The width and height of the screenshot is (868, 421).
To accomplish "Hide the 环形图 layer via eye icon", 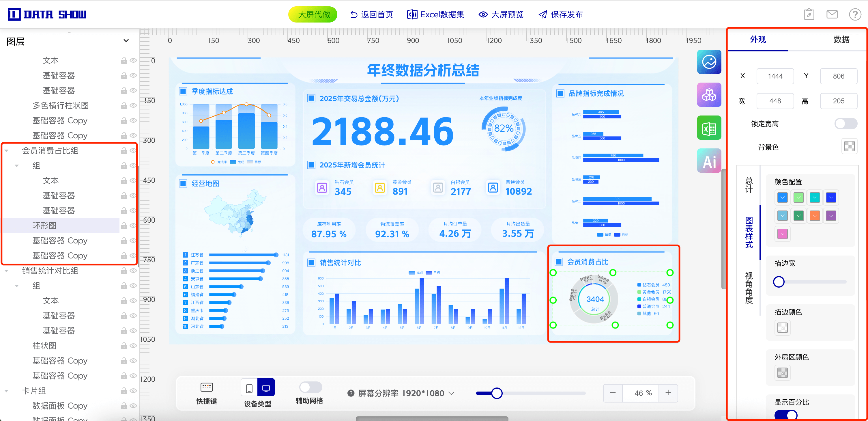I will point(133,225).
